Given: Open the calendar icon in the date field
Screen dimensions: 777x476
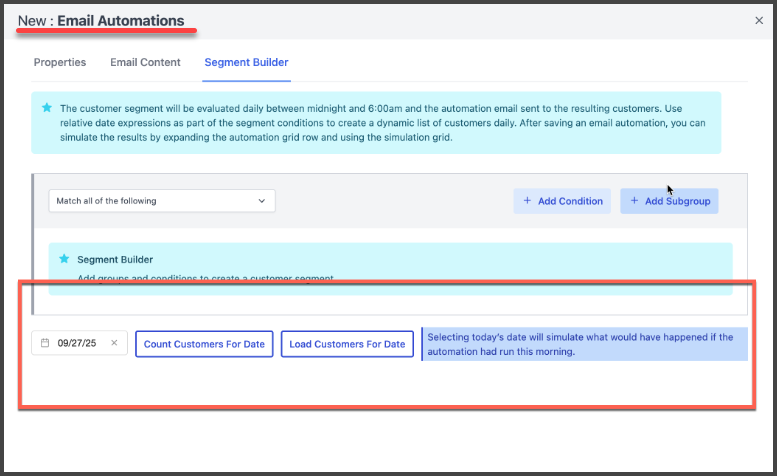Looking at the screenshot, I should coord(45,344).
